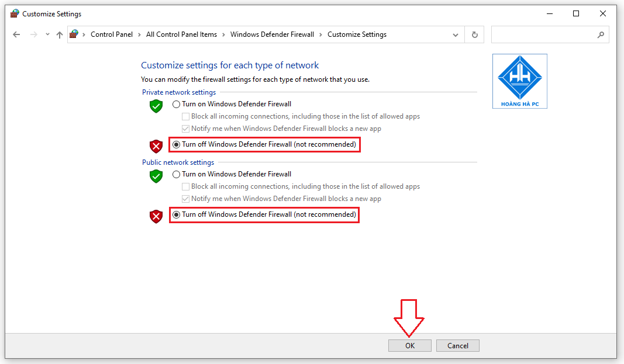
Task: Click the chevron after Windows Defender Firewall breadcrumb
Action: click(320, 34)
